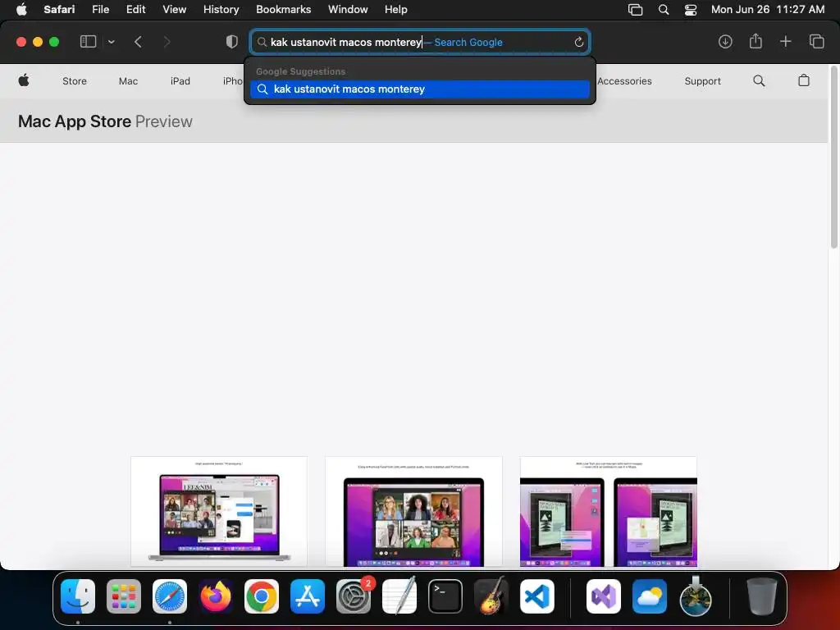This screenshot has height=630, width=840.
Task: Open TextEdit from the Dock
Action: (x=399, y=596)
